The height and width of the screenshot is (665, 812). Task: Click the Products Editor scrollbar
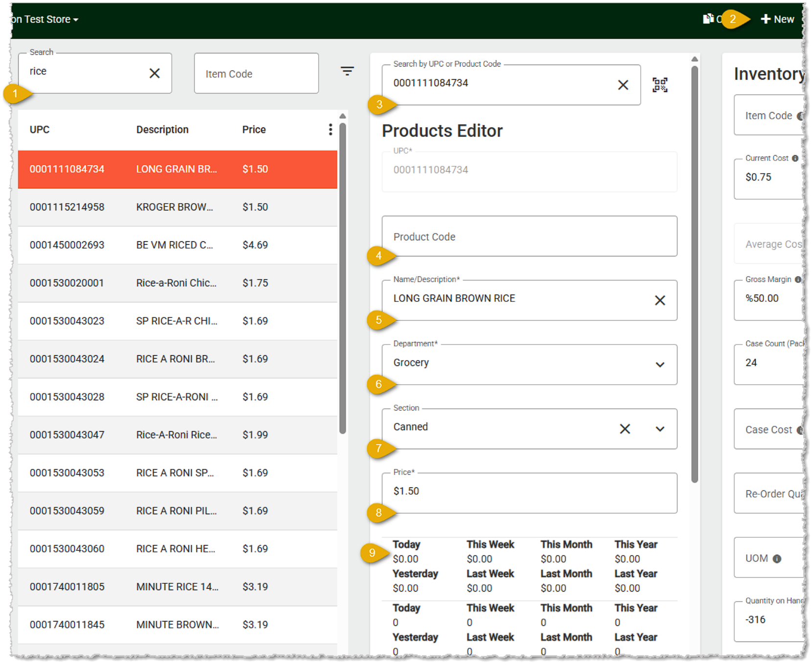tap(695, 274)
